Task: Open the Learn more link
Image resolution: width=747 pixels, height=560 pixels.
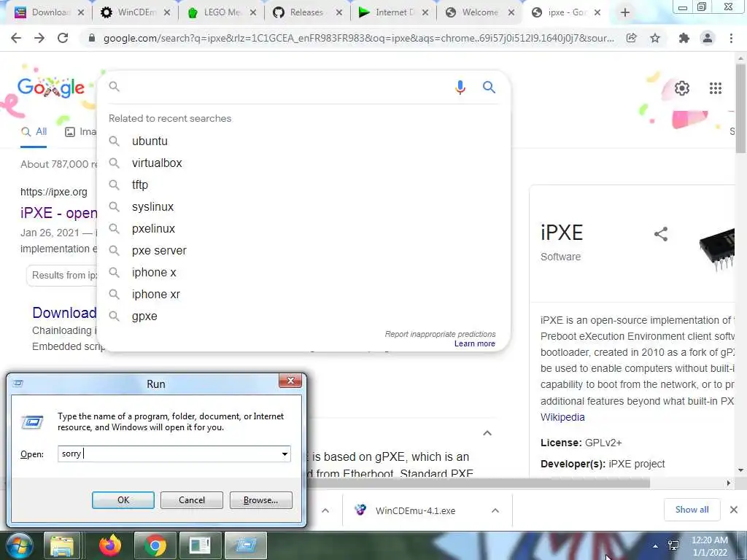Action: point(474,344)
